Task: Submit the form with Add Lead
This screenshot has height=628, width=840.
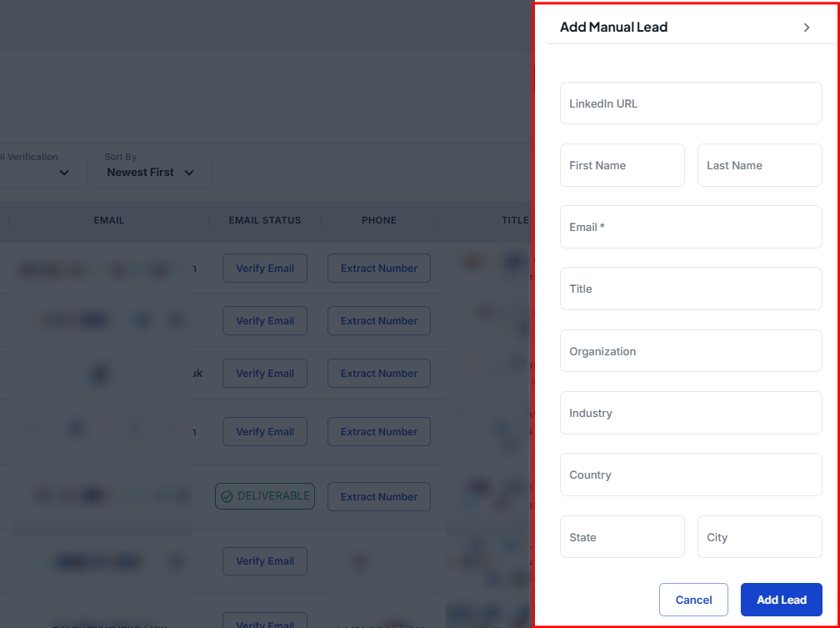Action: coord(781,600)
